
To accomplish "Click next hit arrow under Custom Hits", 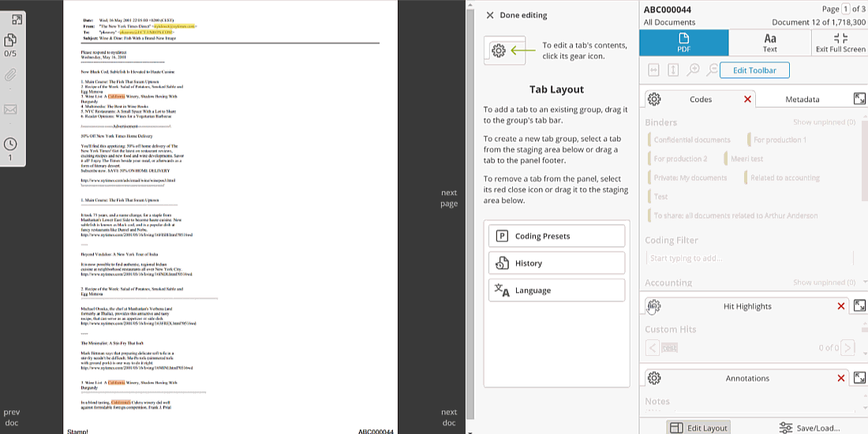I will (847, 348).
